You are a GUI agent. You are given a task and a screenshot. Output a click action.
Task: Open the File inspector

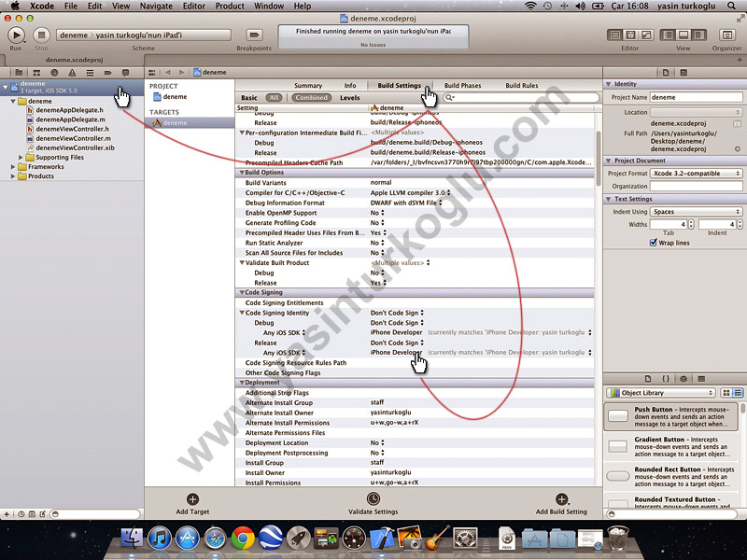pyautogui.click(x=666, y=73)
